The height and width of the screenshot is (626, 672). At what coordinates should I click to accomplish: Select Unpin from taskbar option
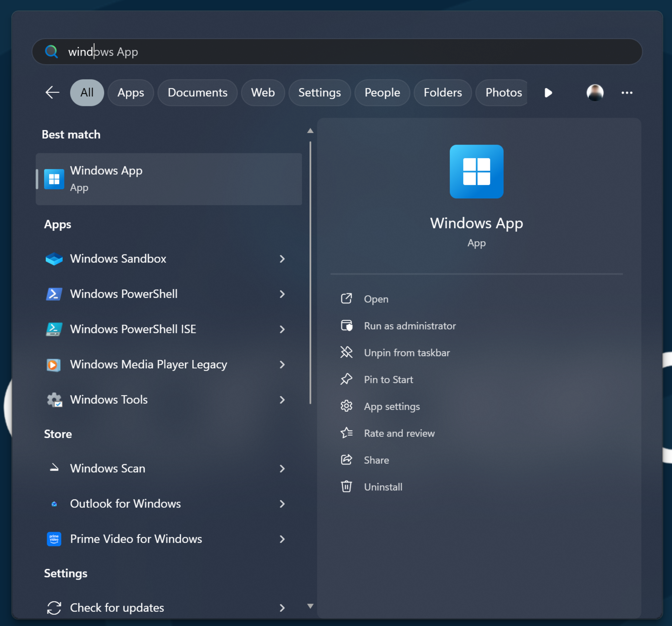click(407, 353)
